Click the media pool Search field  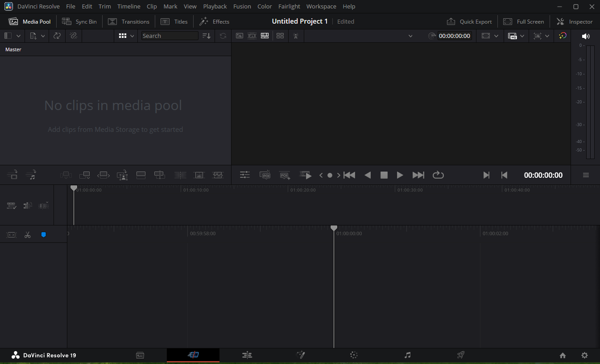(170, 36)
